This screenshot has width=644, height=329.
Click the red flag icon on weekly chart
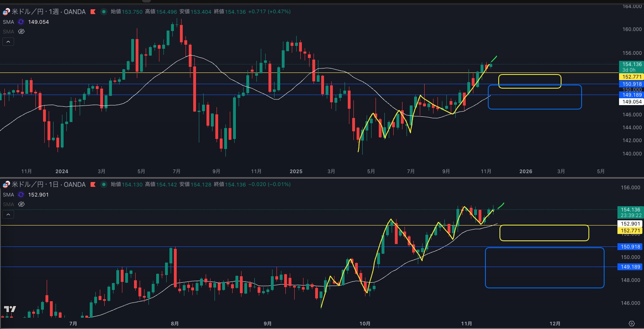tap(93, 12)
